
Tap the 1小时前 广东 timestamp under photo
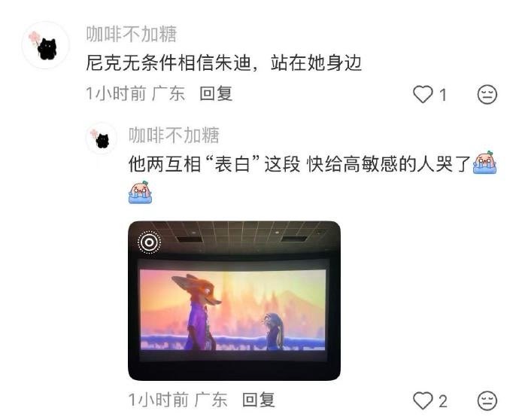178,400
